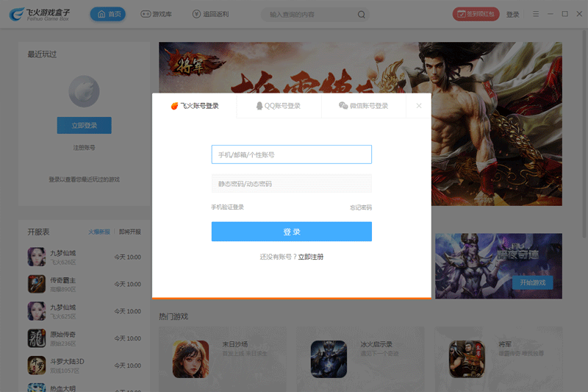
Task: Click the 原始传奇 game icon
Action: click(36, 338)
